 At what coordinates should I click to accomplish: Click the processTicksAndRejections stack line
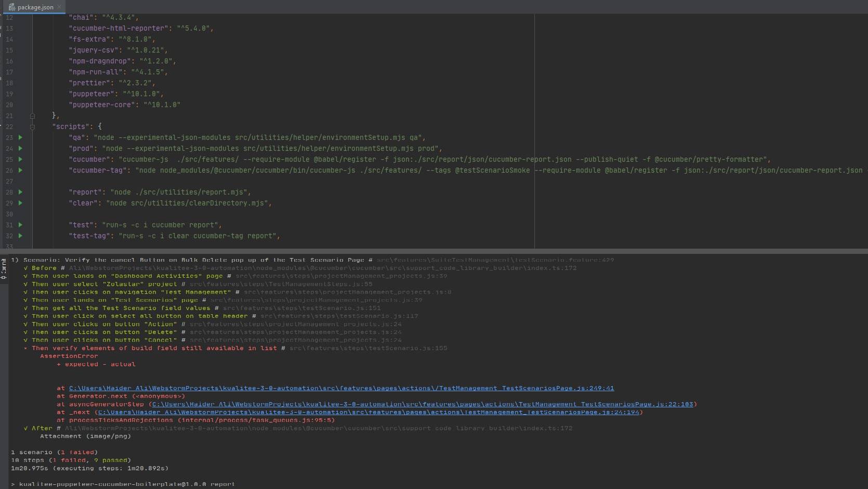(196, 420)
